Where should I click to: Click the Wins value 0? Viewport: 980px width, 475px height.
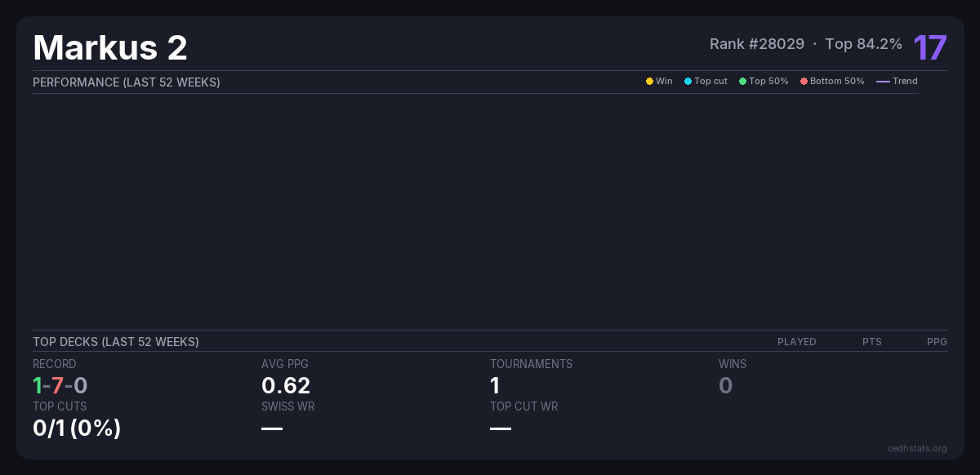[x=725, y=385]
